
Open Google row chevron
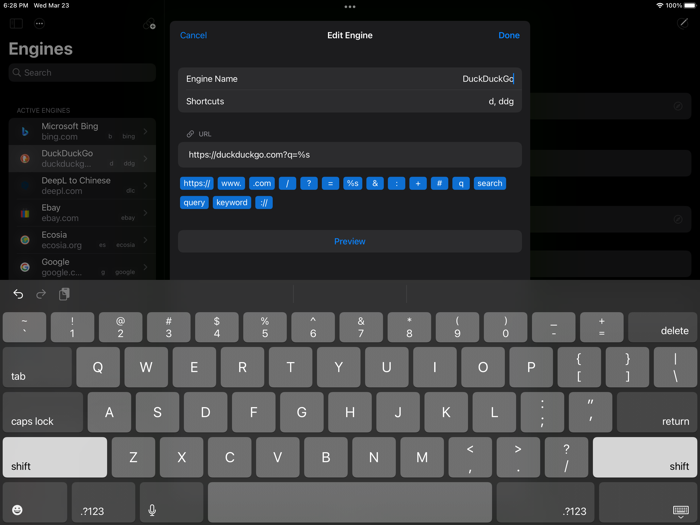tap(146, 267)
